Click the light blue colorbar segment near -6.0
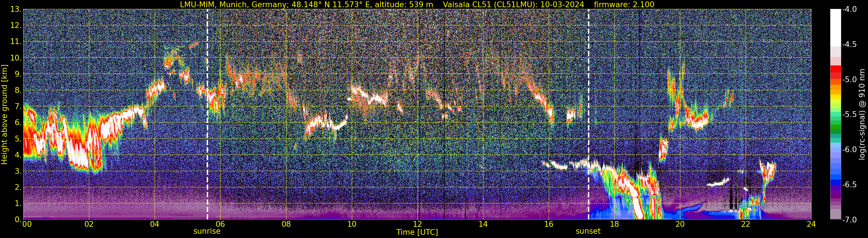Viewport: 868px width, 238px height. [835, 150]
